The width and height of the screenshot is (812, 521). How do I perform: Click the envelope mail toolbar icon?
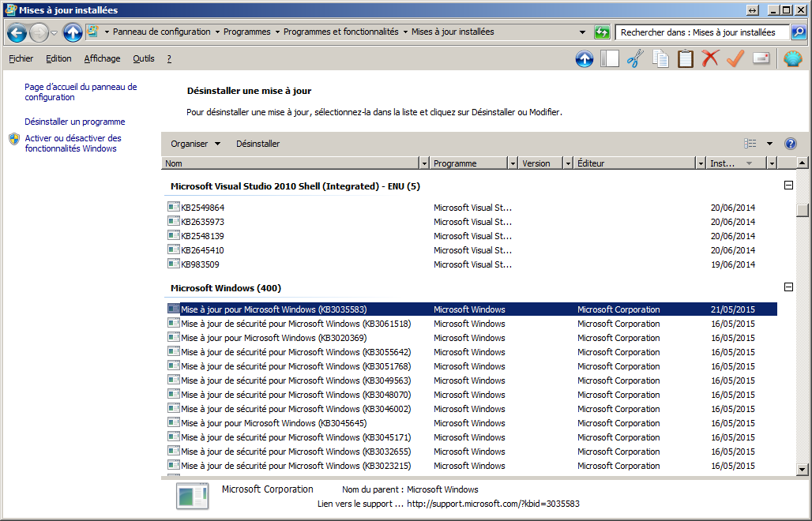pos(761,58)
